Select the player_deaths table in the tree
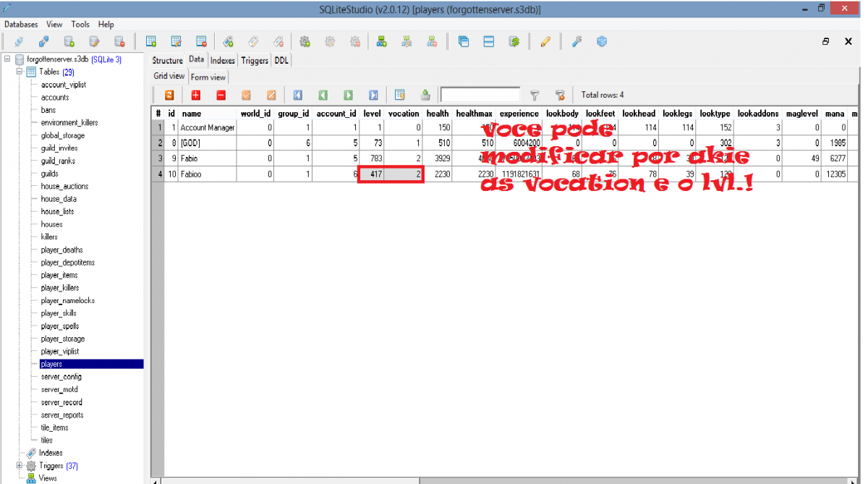This screenshot has height=484, width=868. click(62, 250)
